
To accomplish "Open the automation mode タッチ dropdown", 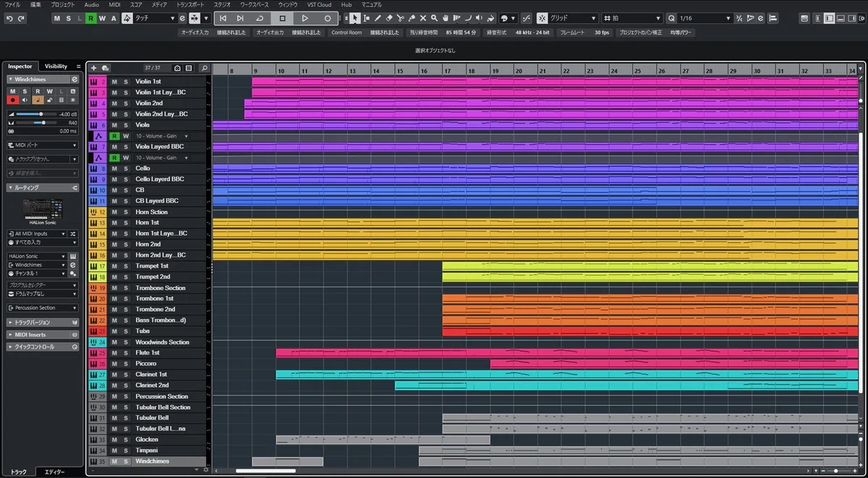I will [x=154, y=18].
